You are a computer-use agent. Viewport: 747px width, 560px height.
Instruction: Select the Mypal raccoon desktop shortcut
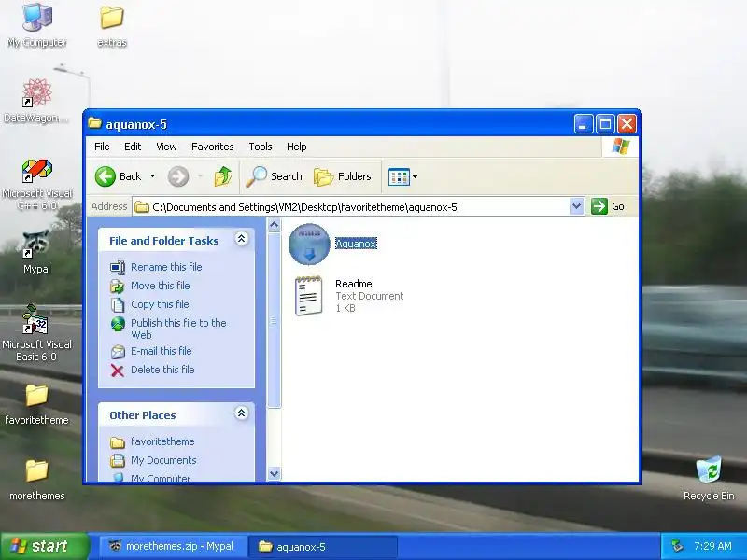tap(36, 252)
